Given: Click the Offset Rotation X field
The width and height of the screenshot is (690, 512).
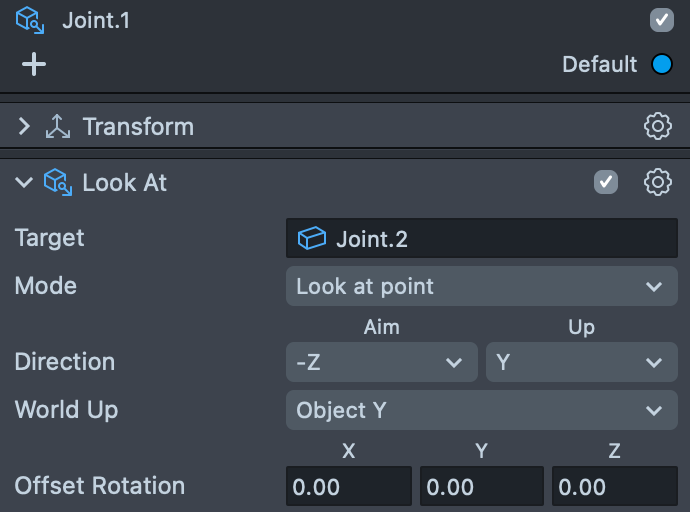Looking at the screenshot, I should (349, 487).
